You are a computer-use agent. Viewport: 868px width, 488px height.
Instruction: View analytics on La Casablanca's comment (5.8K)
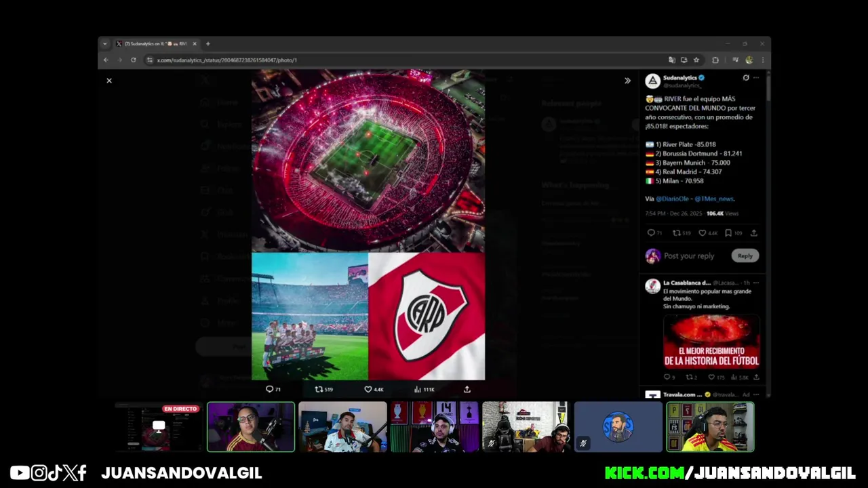740,378
